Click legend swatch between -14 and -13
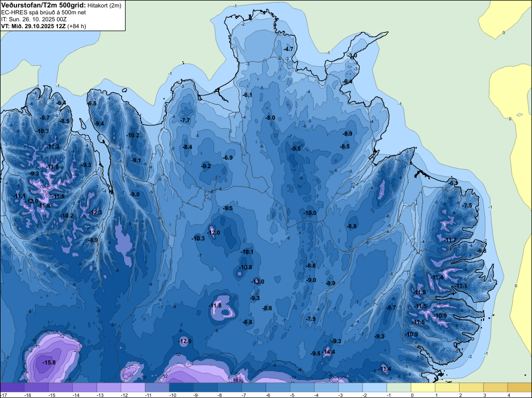Screen dimensions: 532x398 pyautogui.click(x=85, y=387)
